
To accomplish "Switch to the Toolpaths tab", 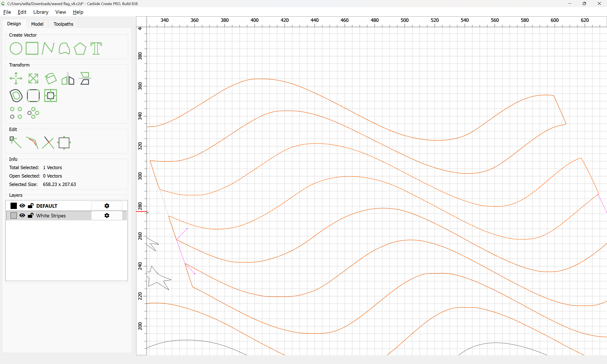I will click(x=63, y=24).
